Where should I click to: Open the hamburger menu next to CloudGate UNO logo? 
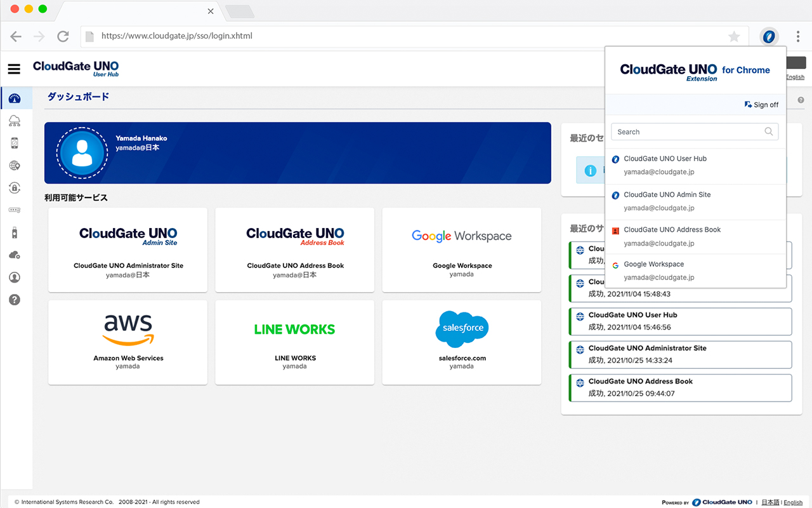(14, 69)
